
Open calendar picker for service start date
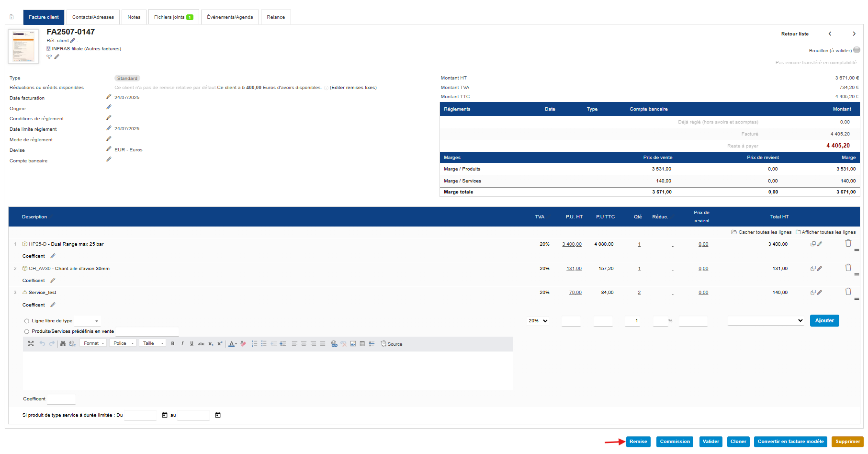(165, 415)
